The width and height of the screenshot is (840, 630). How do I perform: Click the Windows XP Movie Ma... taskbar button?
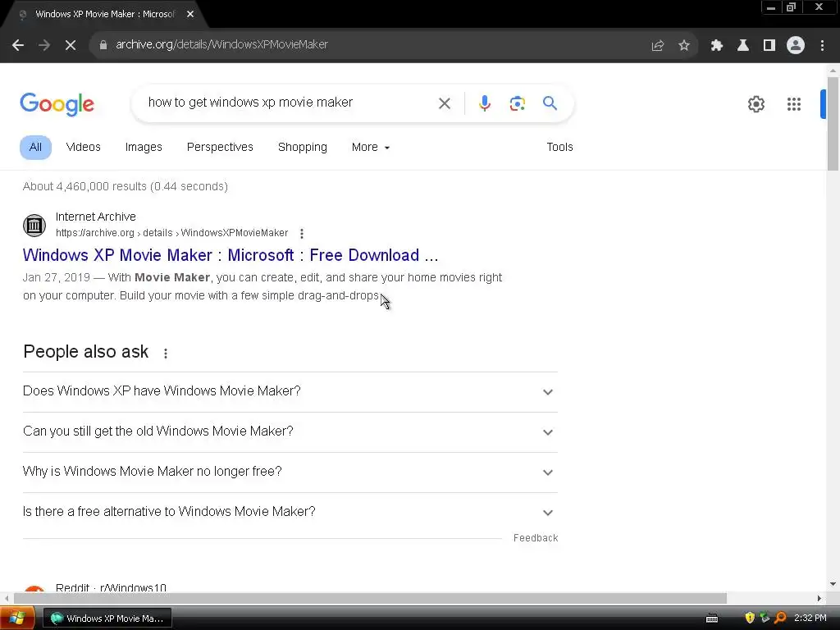107,619
